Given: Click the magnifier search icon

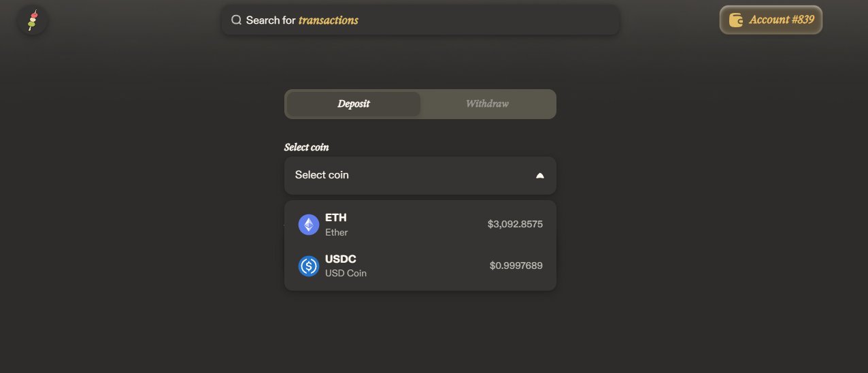Looking at the screenshot, I should [x=236, y=20].
